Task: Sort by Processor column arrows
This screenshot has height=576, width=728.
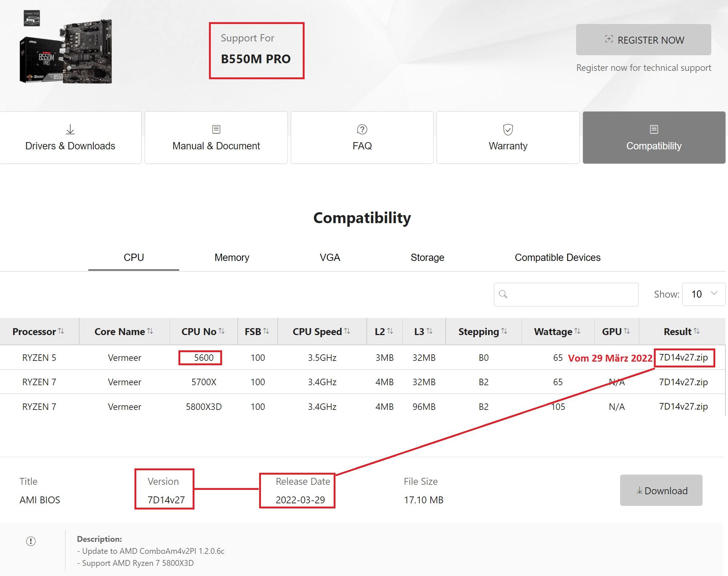Action: click(61, 331)
